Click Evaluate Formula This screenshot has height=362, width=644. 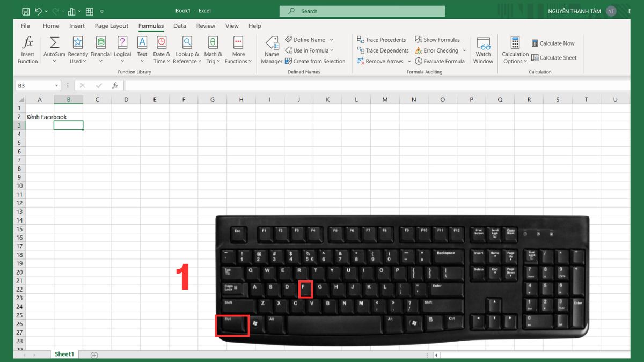point(440,61)
